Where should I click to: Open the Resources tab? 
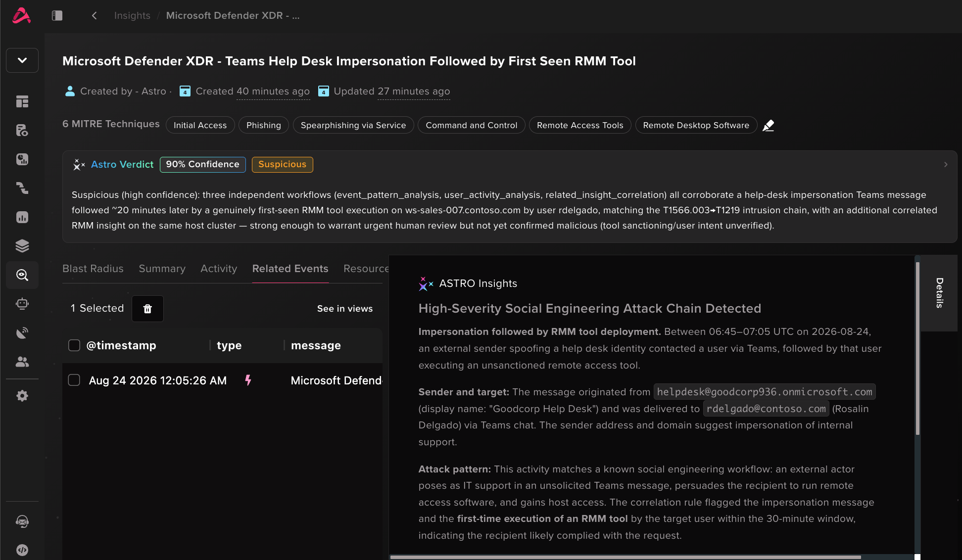coord(366,269)
